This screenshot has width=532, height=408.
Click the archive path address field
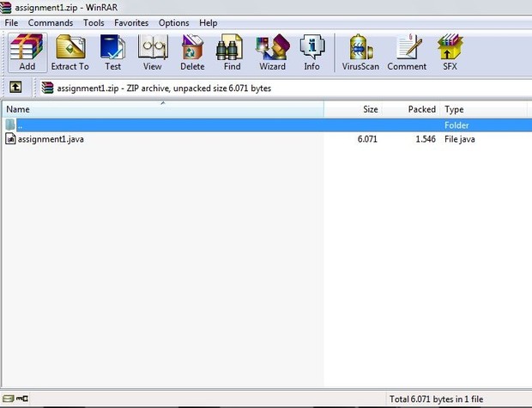pos(285,88)
